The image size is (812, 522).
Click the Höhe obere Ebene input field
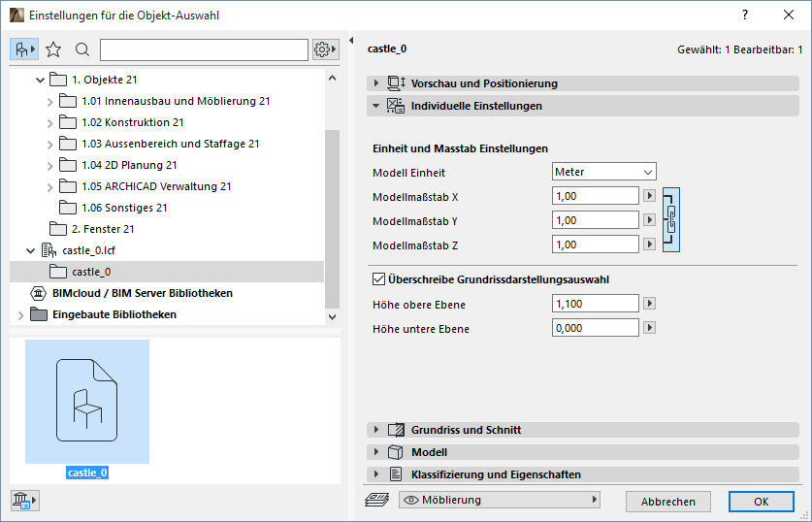tap(595, 304)
